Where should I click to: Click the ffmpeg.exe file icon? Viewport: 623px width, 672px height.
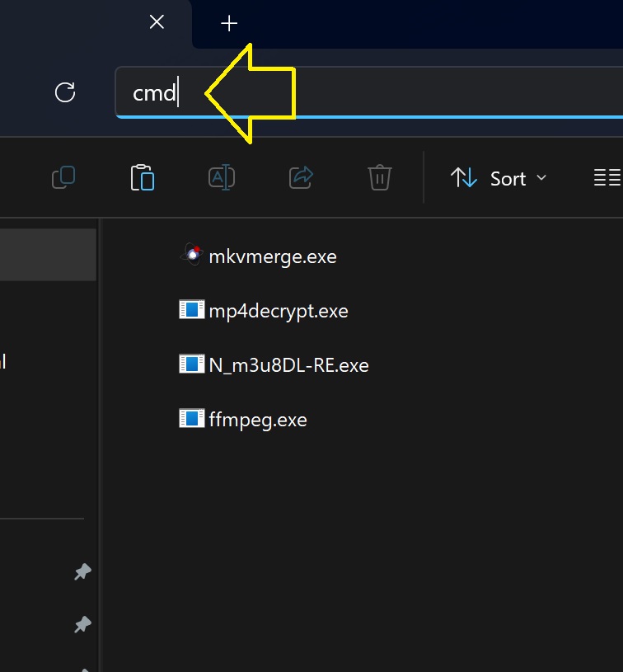pos(191,418)
